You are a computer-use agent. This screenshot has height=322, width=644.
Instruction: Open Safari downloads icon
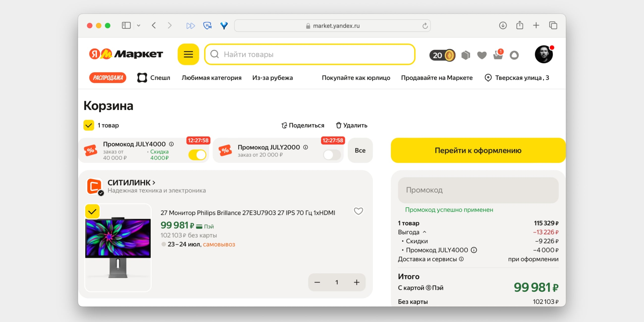[x=503, y=25]
